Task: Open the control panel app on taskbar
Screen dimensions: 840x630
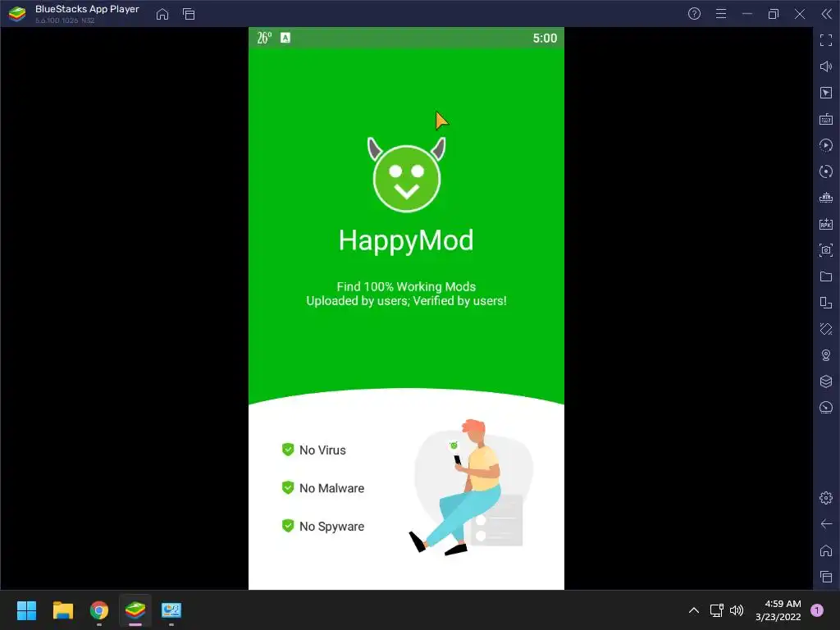Action: pos(171,610)
